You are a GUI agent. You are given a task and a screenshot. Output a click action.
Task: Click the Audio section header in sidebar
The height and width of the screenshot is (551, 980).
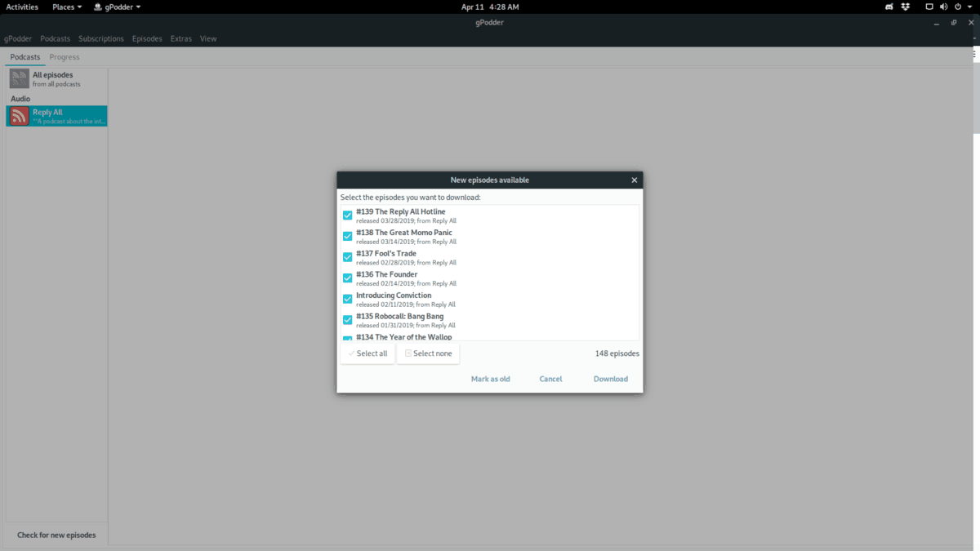click(x=20, y=99)
